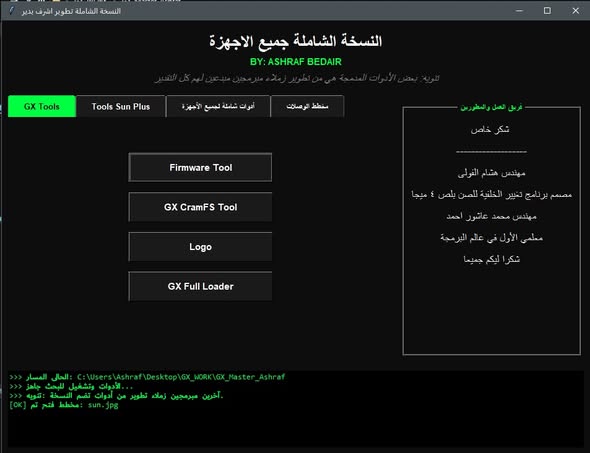590x453 pixels.
Task: Start GX Full Loader
Action: [x=200, y=286]
